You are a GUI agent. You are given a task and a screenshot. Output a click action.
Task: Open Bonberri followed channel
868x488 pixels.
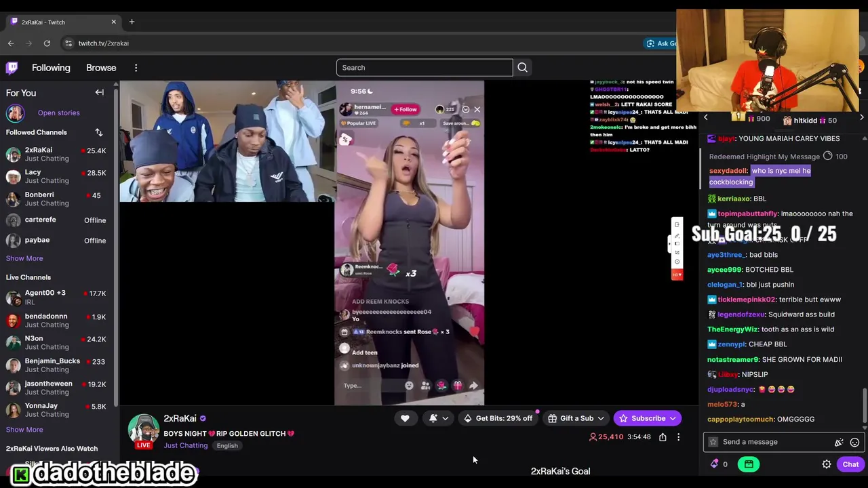[58, 199]
